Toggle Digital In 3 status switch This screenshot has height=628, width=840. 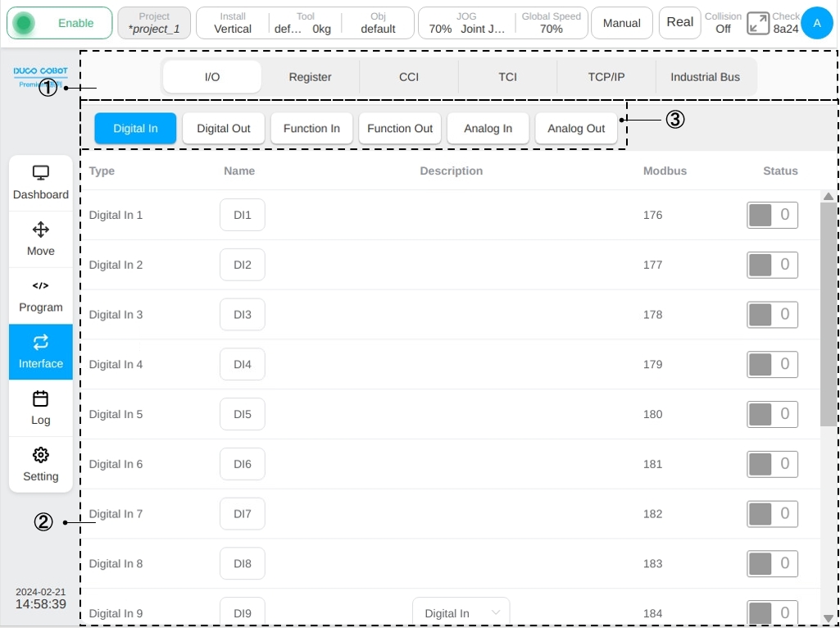pyautogui.click(x=772, y=315)
